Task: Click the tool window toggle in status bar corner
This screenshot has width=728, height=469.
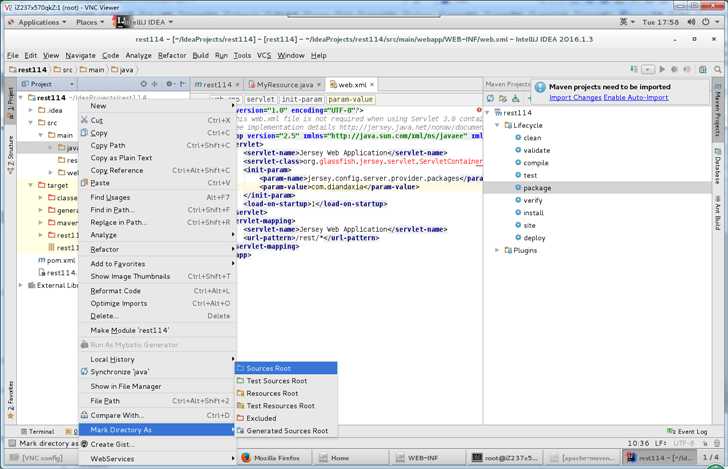Action: [12, 443]
